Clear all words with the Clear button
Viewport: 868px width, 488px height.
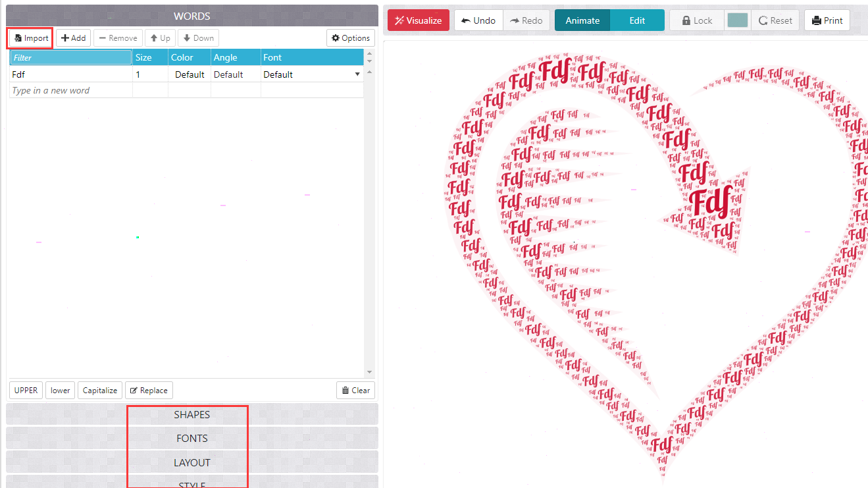pyautogui.click(x=355, y=391)
